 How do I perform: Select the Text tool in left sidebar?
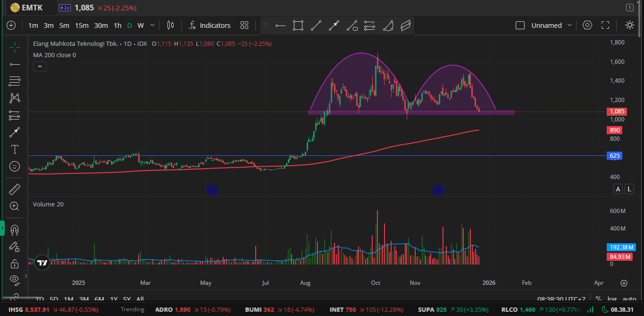15,149
